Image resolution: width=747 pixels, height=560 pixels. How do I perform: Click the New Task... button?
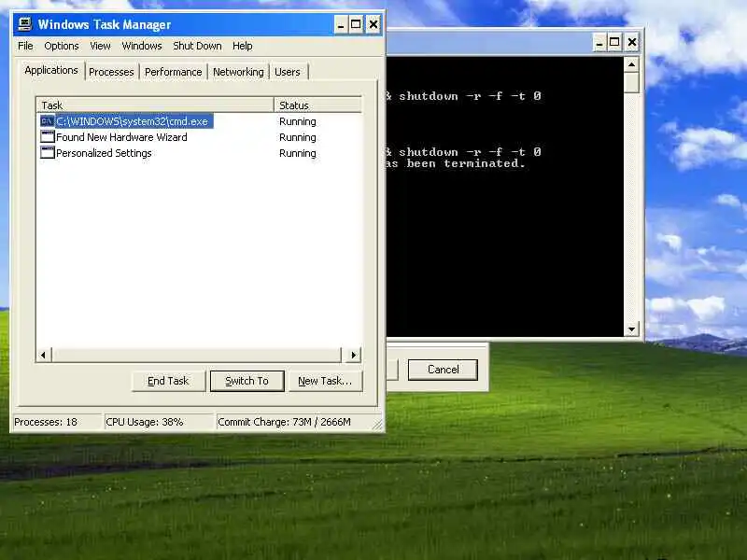point(325,381)
